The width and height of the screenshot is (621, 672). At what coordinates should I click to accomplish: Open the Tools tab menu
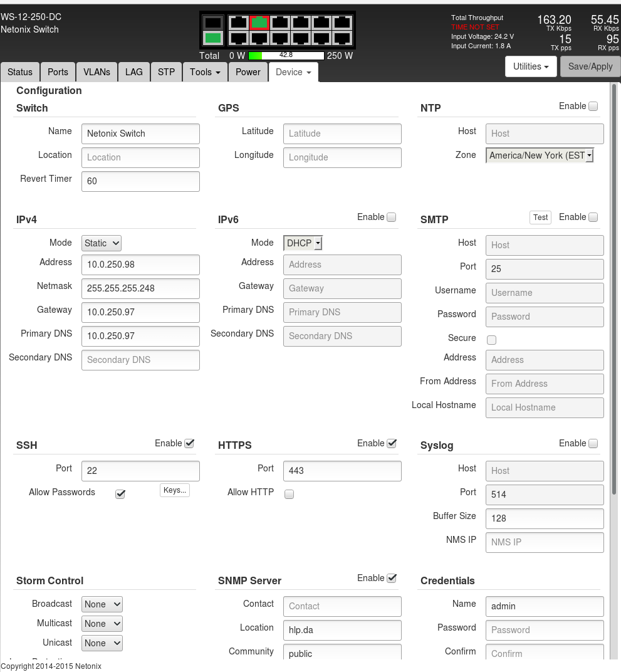click(205, 72)
